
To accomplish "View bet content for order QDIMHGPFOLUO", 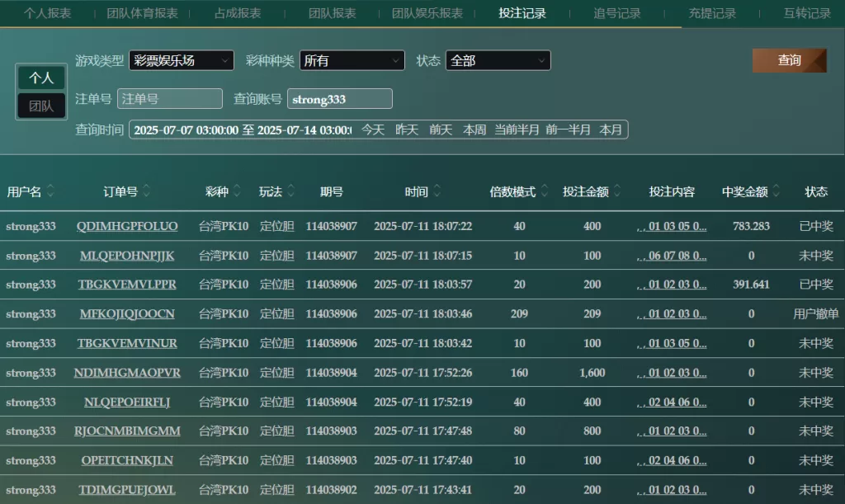I will 672,226.
